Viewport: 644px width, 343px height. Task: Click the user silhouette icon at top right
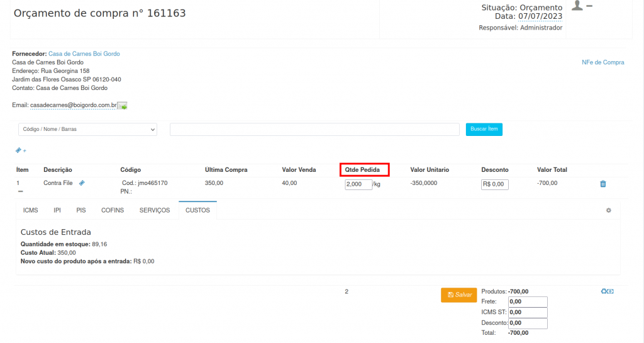tap(577, 6)
